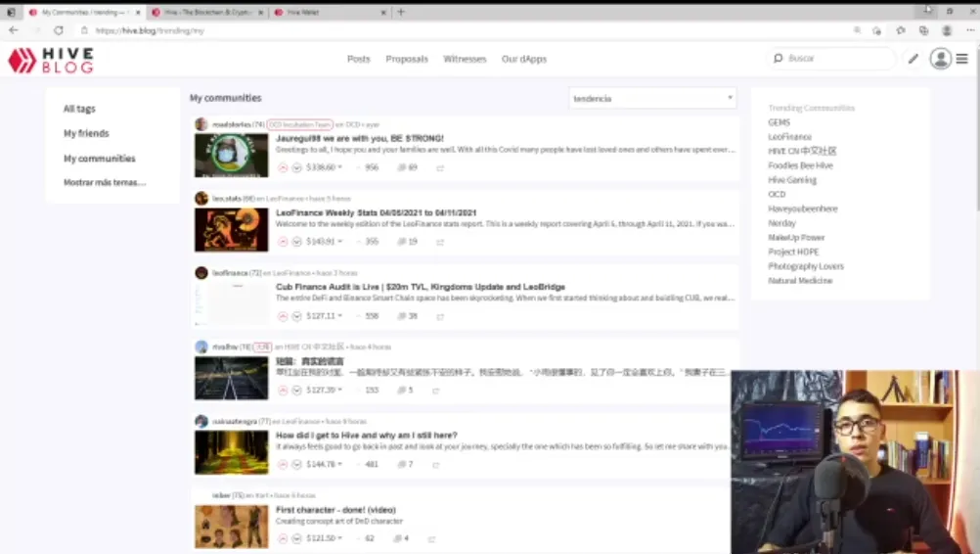Click the browser back arrow

(x=14, y=30)
